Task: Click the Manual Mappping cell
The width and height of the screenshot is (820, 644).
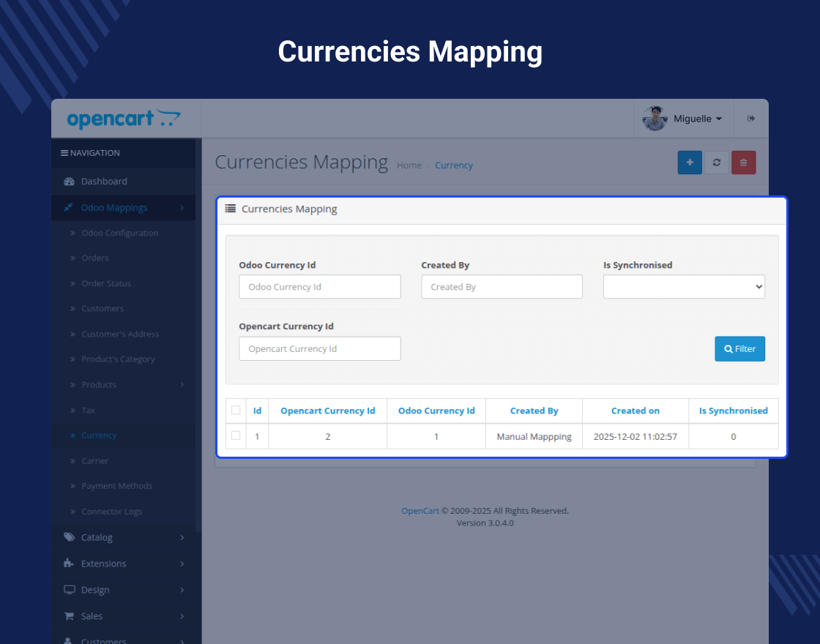Action: [x=534, y=436]
